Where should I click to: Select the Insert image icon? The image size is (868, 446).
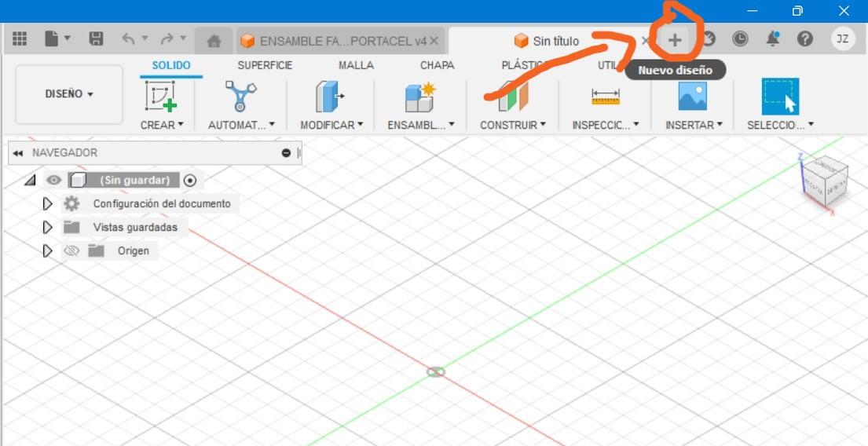click(x=693, y=97)
